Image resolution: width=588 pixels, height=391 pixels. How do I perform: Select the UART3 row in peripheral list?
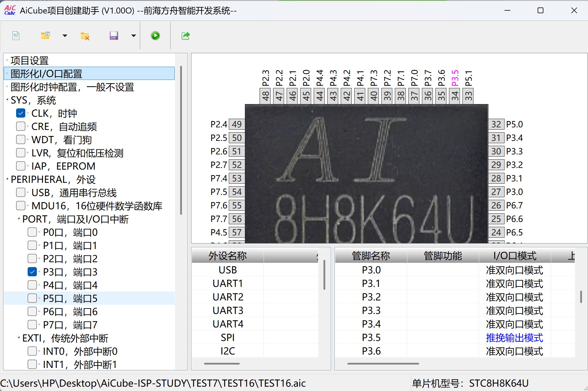pos(255,310)
